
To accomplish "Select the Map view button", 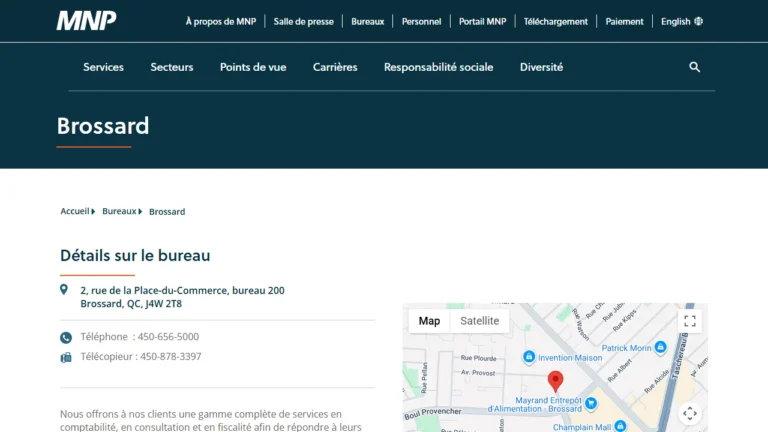I will 429,321.
